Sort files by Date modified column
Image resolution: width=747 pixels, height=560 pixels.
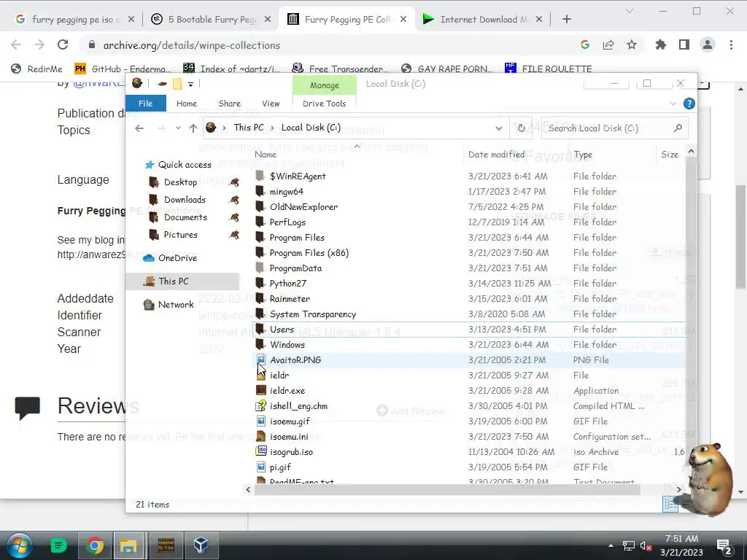[x=496, y=155]
